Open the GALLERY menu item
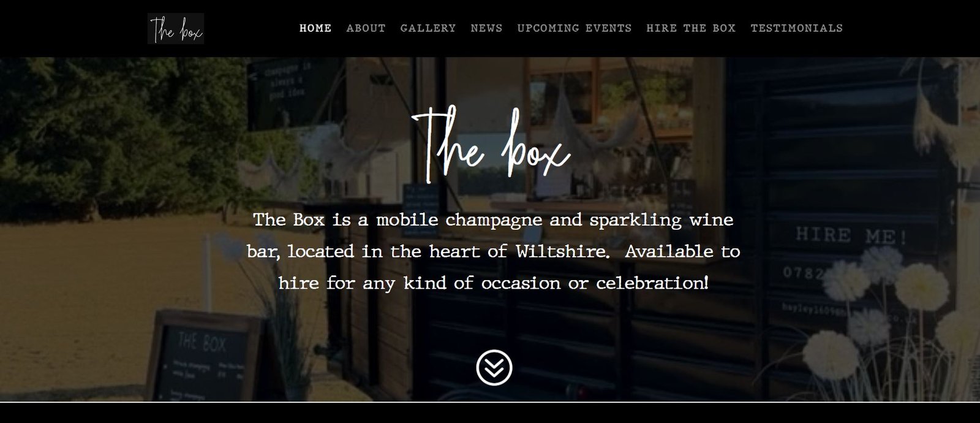980x423 pixels. (428, 28)
